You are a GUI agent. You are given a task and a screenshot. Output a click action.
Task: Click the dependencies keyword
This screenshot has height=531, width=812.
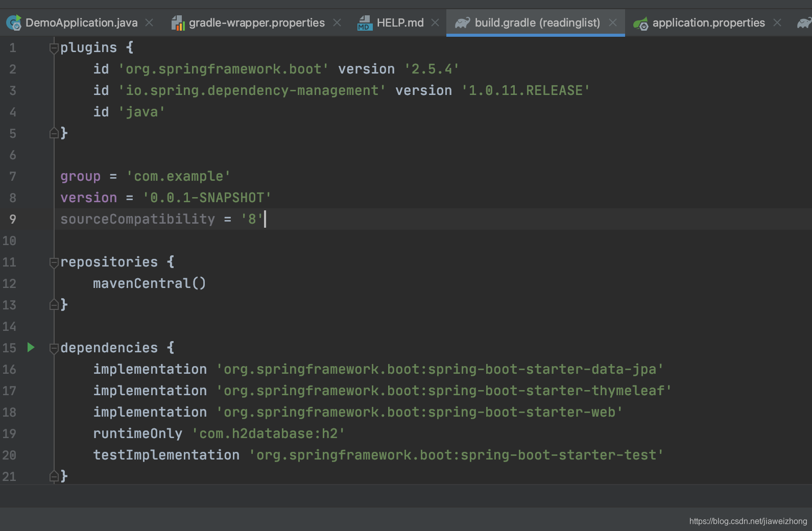109,348
